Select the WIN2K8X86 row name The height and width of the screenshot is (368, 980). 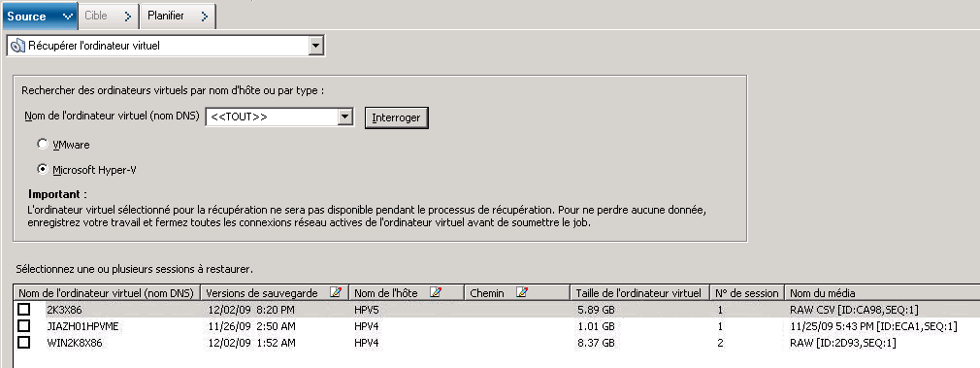click(75, 343)
